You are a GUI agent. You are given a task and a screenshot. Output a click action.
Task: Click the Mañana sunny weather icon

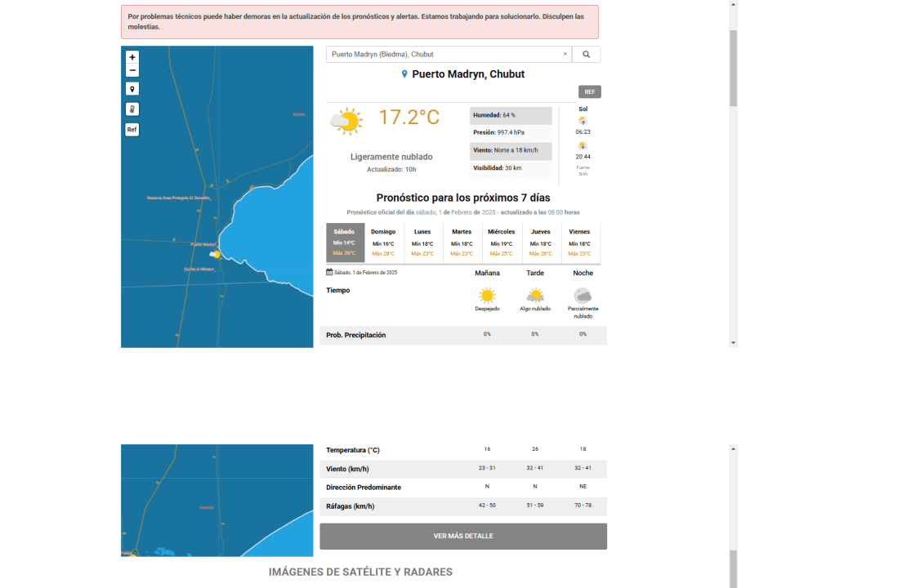point(487,296)
